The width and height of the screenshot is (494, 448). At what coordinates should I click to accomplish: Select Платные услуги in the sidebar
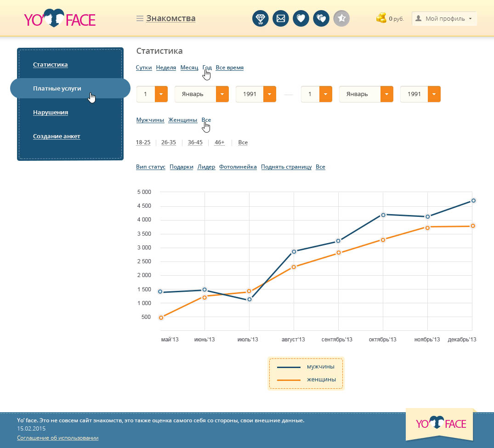(x=70, y=89)
